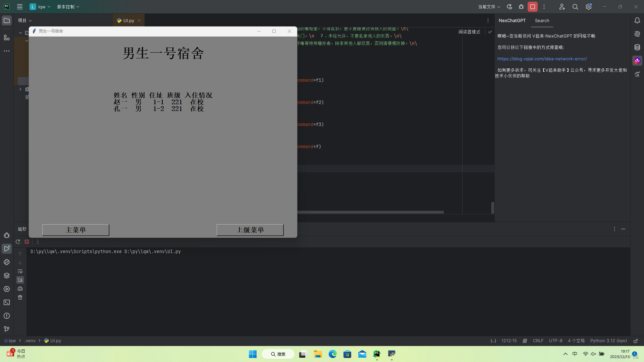Toggle read-only lock icon in status bar
644x362 pixels.
636,341
